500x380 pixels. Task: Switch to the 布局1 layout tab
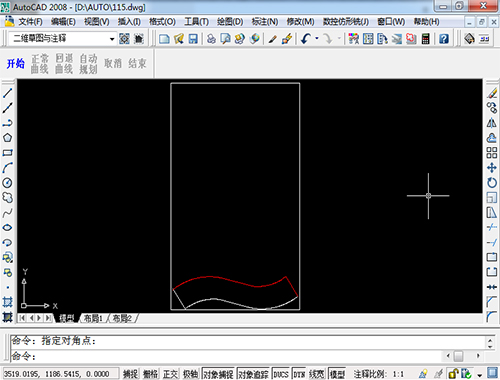point(93,318)
